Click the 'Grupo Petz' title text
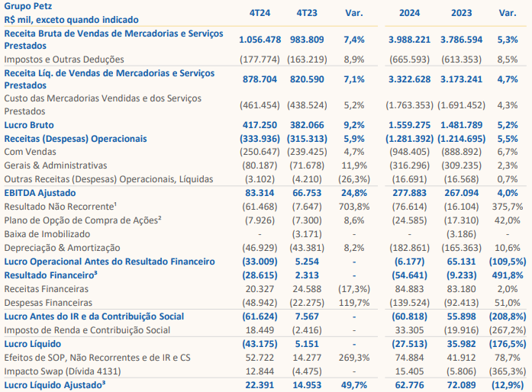This screenshot has height=392, width=532. click(x=28, y=6)
